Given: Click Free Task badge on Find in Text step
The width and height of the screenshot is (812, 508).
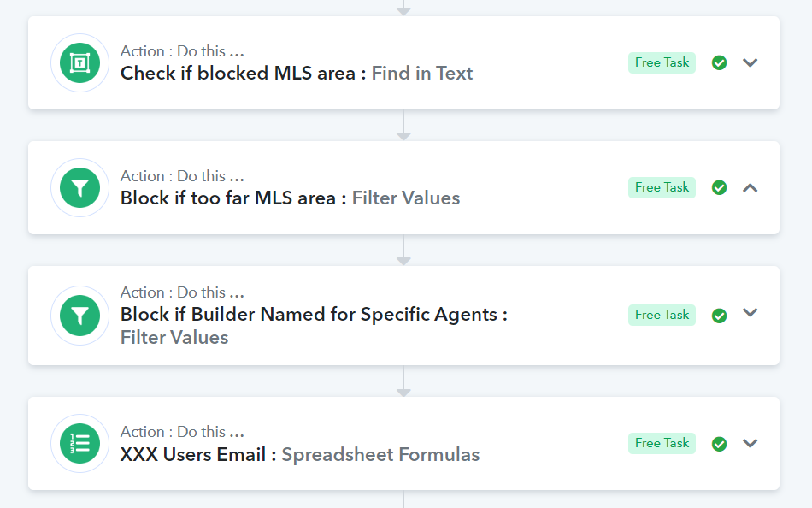Looking at the screenshot, I should coord(662,62).
